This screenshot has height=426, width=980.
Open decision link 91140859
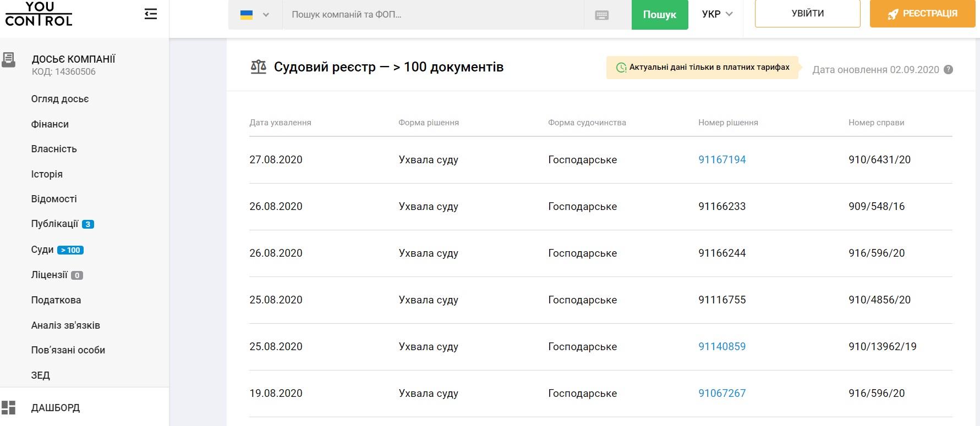coord(722,347)
